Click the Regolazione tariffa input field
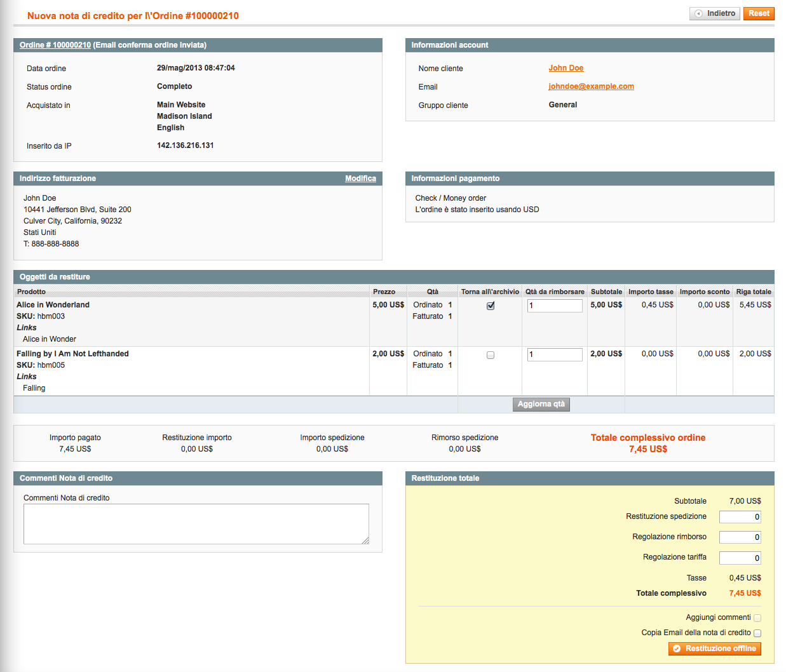Image resolution: width=786 pixels, height=672 pixels. coord(740,557)
